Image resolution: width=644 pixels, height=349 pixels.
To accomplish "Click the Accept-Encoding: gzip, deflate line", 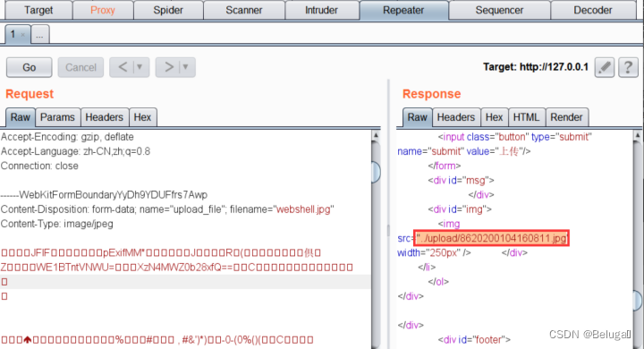I will [67, 137].
